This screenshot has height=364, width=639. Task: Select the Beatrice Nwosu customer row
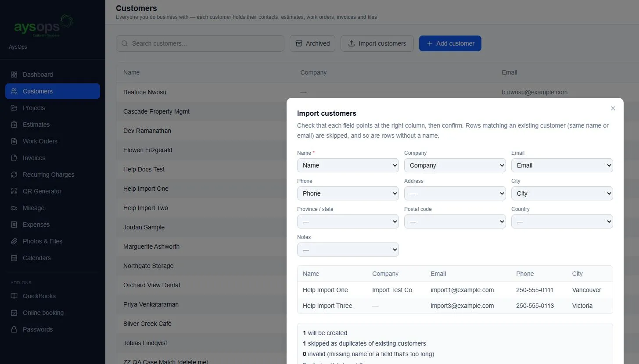pyautogui.click(x=377, y=92)
